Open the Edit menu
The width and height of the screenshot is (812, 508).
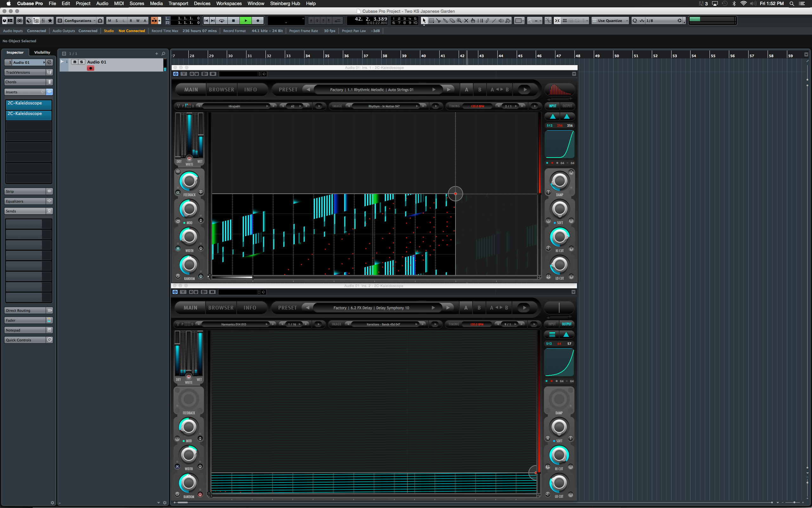click(x=66, y=3)
